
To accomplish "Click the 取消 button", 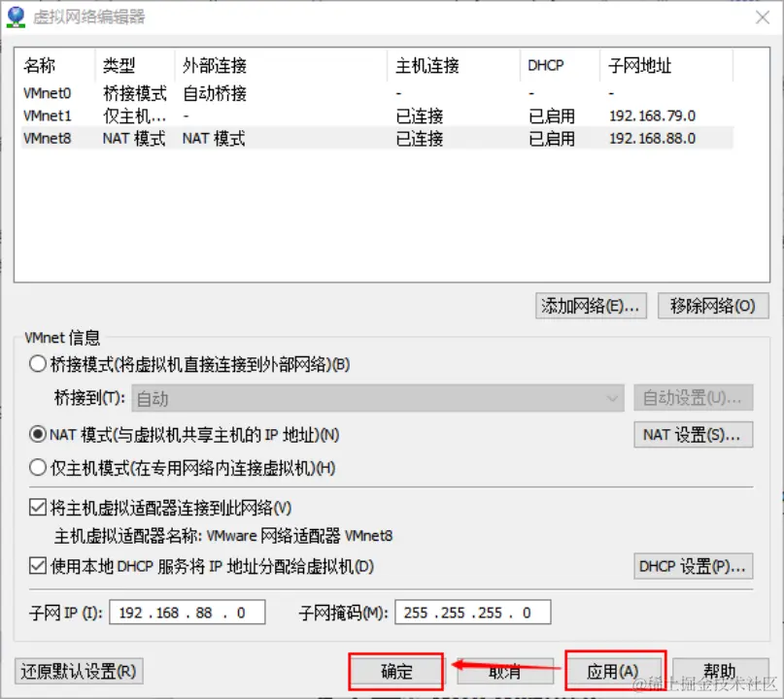I will (x=505, y=671).
